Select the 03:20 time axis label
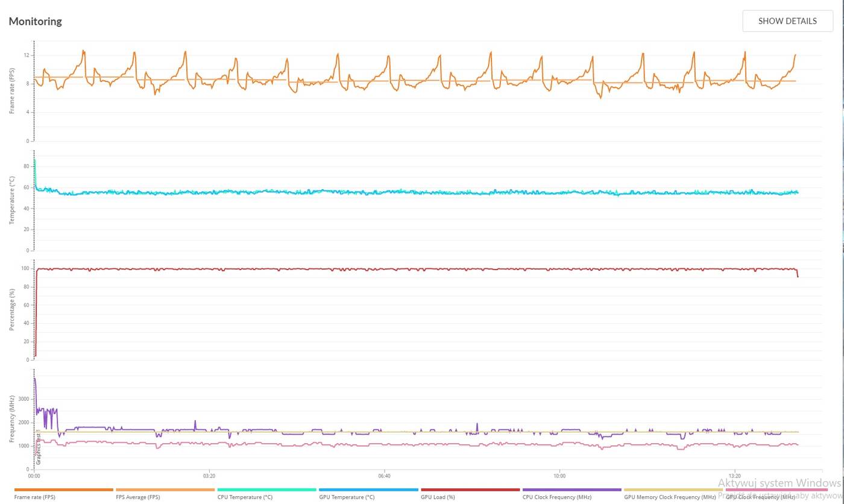844x504 pixels. [209, 476]
